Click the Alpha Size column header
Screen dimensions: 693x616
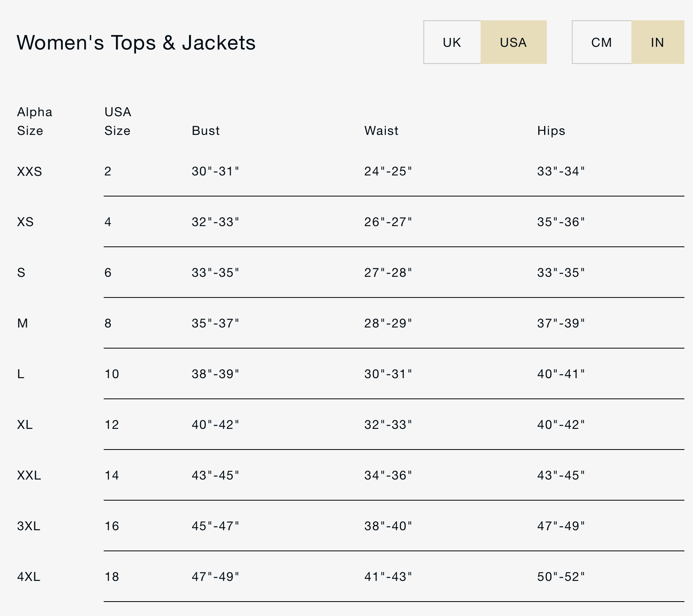click(x=34, y=121)
